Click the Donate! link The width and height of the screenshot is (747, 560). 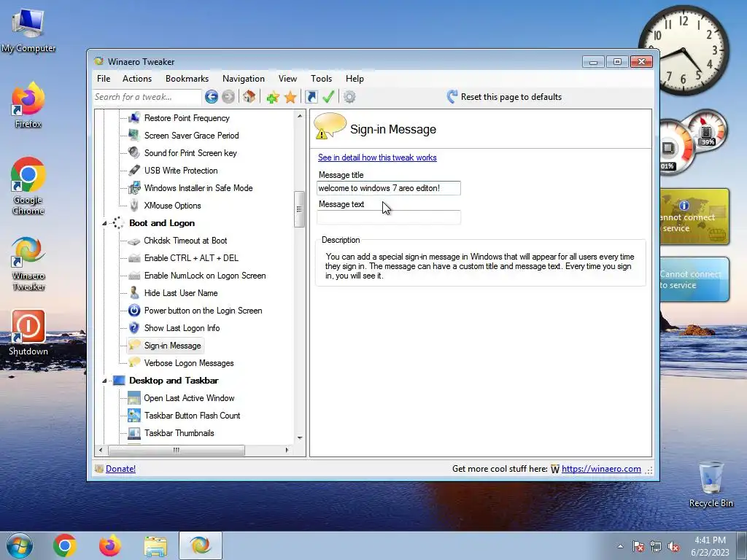pyautogui.click(x=120, y=469)
